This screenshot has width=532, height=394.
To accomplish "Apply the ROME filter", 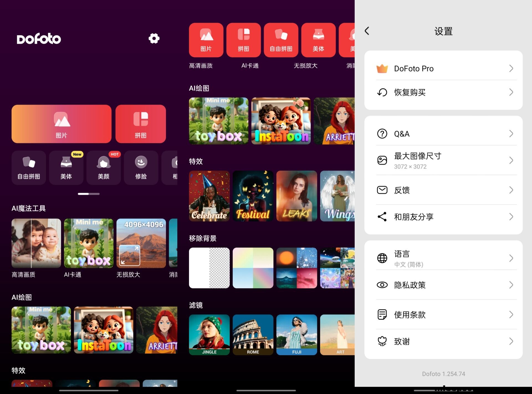I will 253,334.
